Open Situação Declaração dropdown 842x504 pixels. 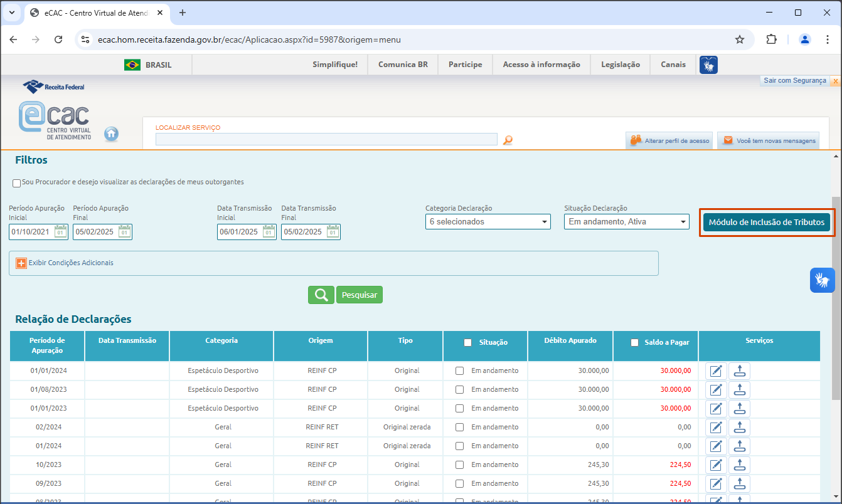tap(627, 221)
